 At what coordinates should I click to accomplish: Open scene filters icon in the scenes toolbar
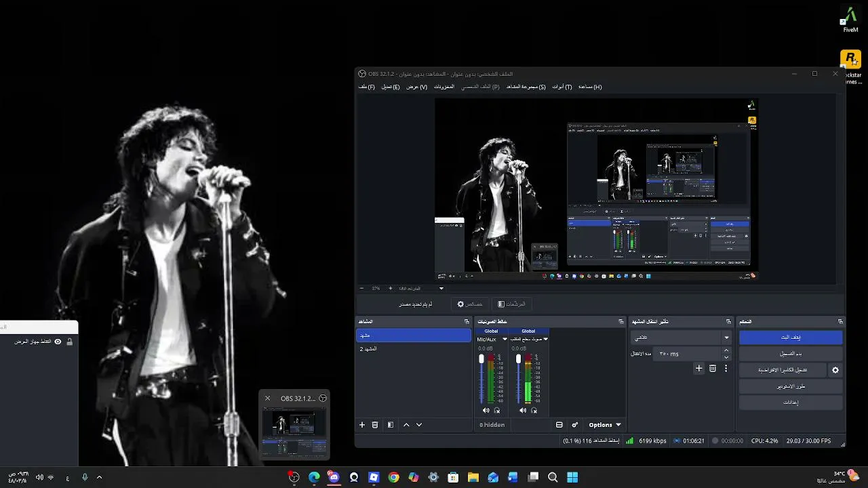391,425
